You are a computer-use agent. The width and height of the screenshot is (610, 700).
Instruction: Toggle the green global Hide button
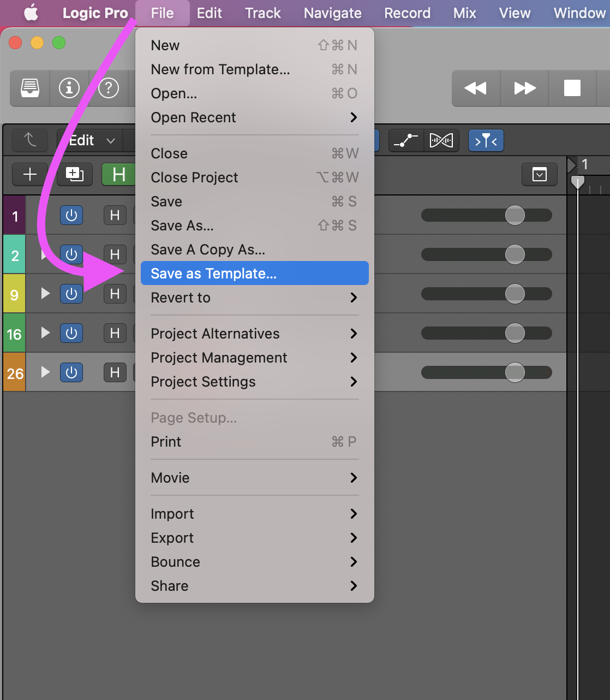(118, 174)
